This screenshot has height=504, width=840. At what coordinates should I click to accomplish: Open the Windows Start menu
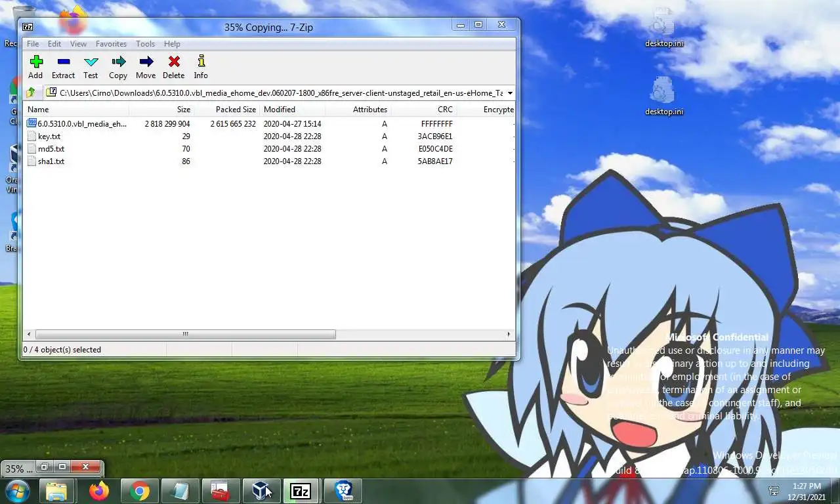(x=18, y=491)
